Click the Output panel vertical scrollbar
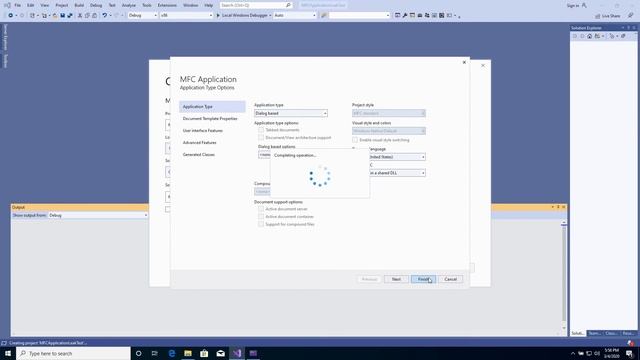640x360 pixels. click(x=564, y=276)
